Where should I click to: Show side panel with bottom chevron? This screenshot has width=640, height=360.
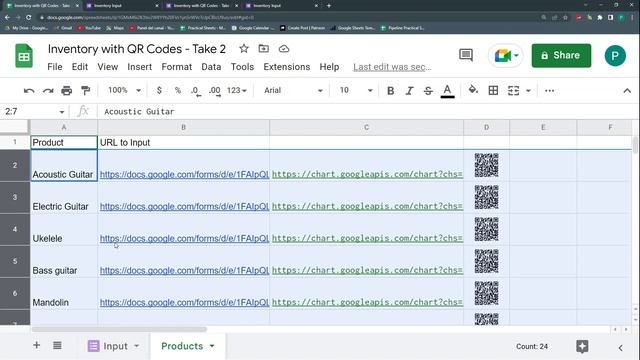click(x=620, y=348)
